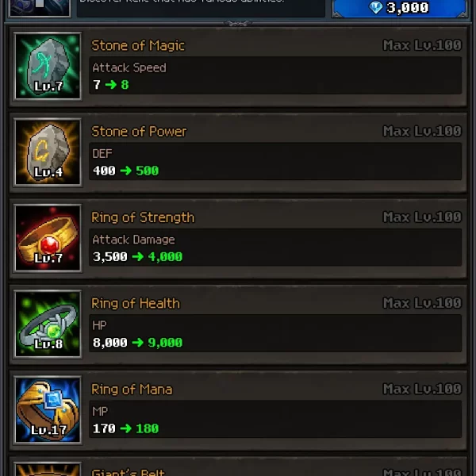476x476 pixels.
Task: Select the HP 8,000 to 9,000 panel
Action: [275, 333]
